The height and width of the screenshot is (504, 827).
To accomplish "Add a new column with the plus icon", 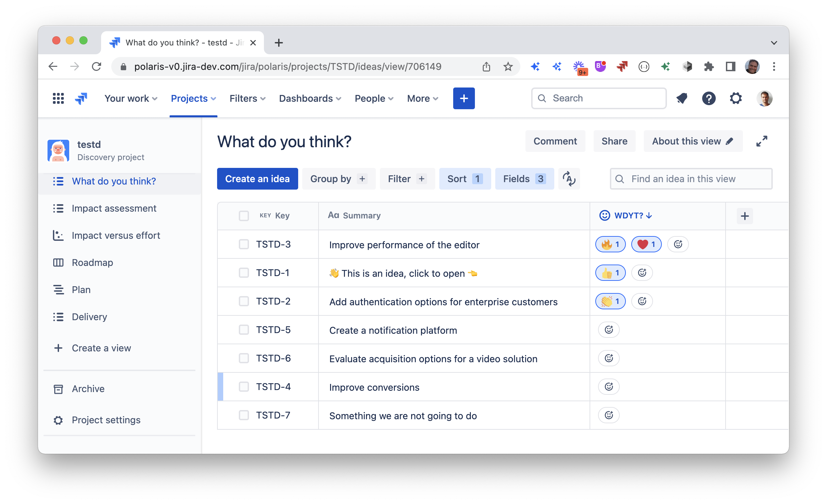I will coord(745,216).
